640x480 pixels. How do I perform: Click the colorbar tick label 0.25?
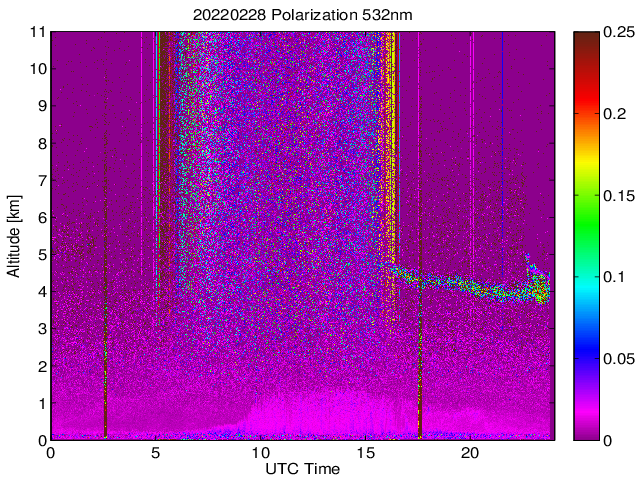619,32
